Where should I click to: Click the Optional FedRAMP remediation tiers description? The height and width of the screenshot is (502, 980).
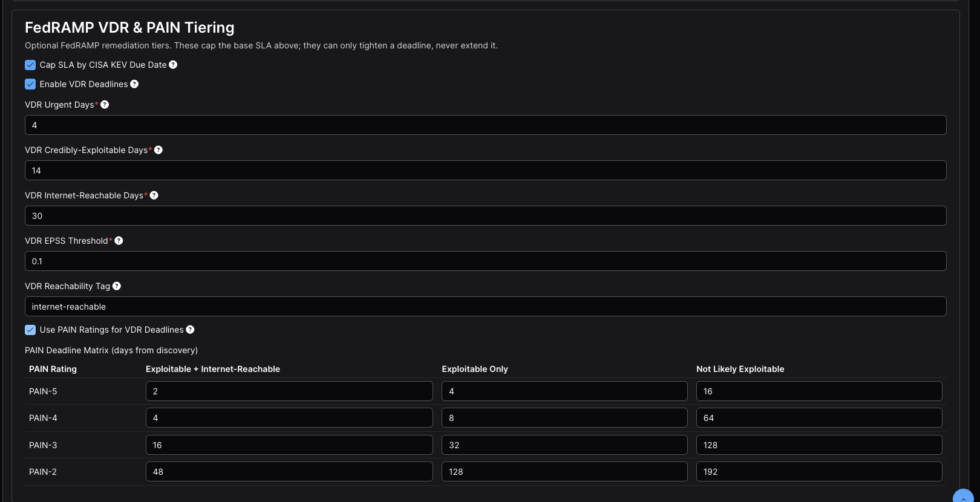click(x=261, y=45)
